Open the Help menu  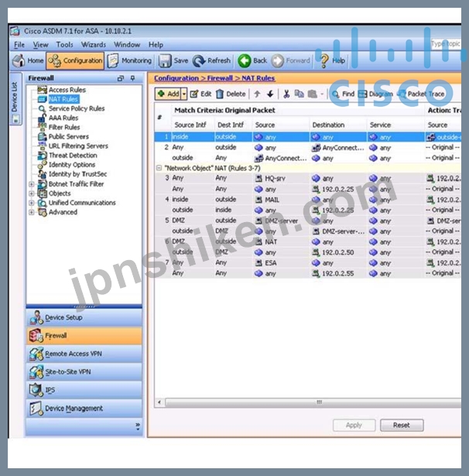156,45
